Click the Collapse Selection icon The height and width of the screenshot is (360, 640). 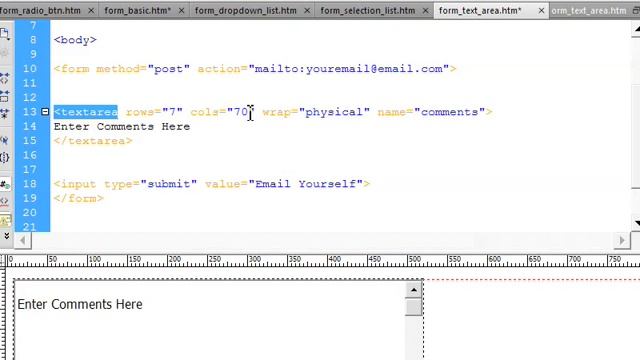pos(4,97)
